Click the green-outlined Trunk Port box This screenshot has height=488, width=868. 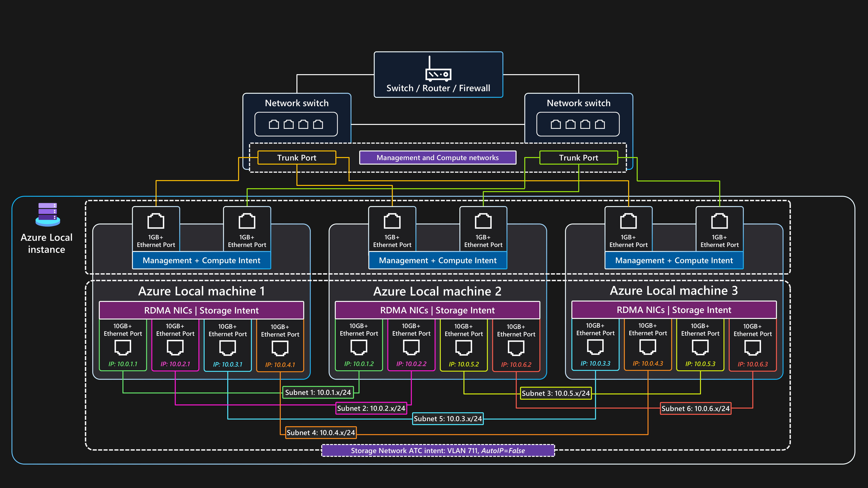579,158
